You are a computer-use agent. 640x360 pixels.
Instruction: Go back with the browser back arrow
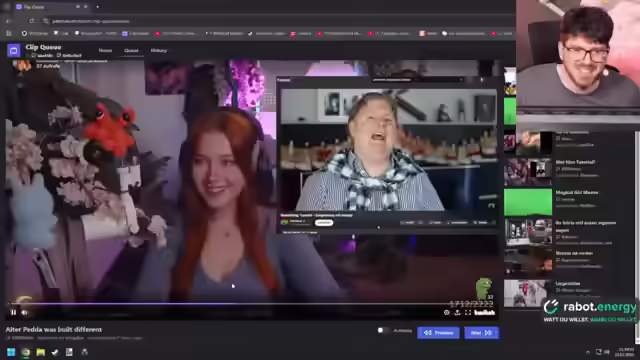click(8, 21)
